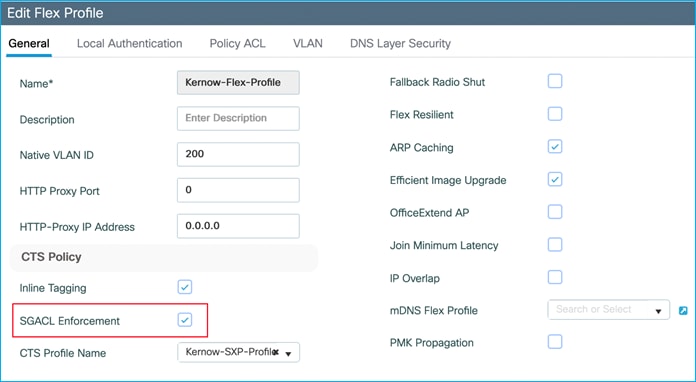The height and width of the screenshot is (382, 696).
Task: Select the HTTP Proxy Port field
Action: tap(238, 190)
